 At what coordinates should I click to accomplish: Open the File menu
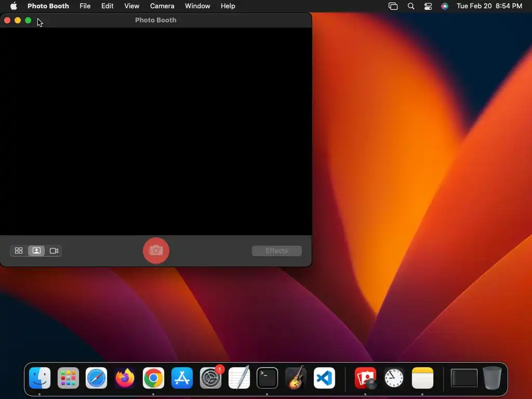click(85, 6)
